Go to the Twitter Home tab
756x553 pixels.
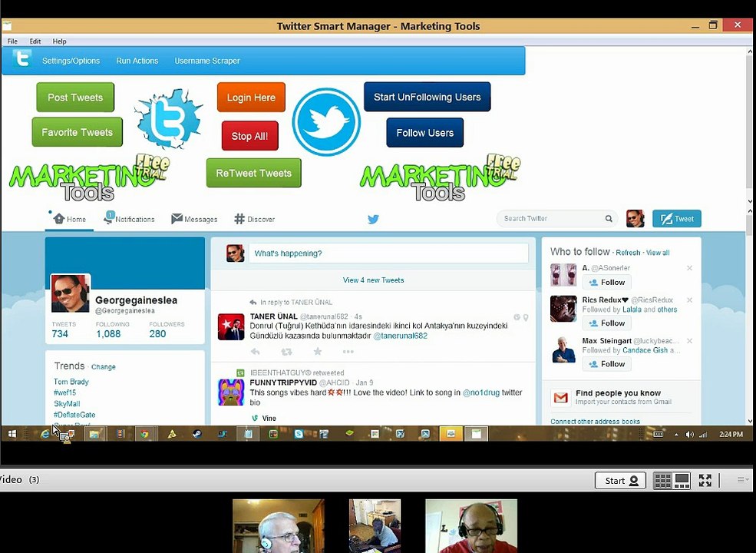(70, 219)
